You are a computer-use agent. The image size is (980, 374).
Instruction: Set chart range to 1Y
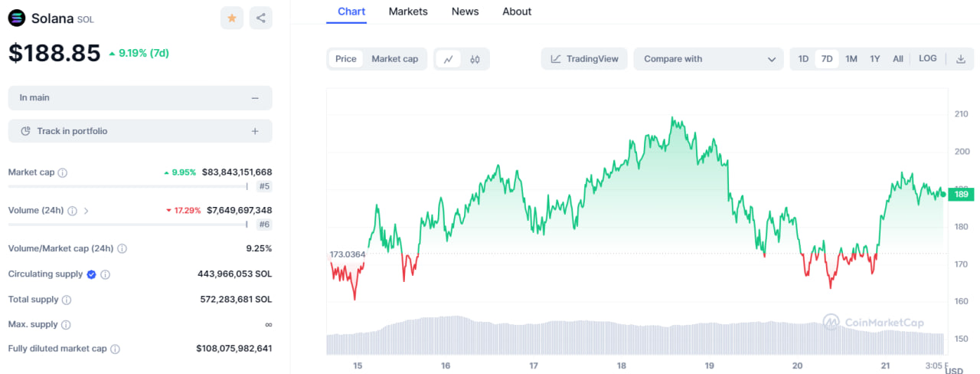(x=875, y=59)
